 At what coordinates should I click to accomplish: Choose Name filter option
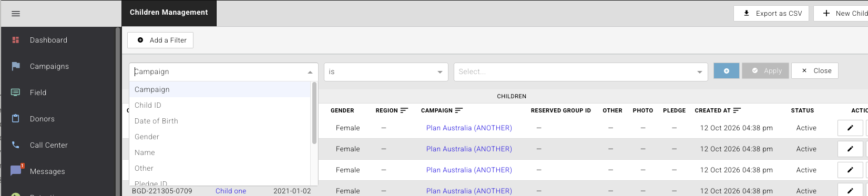[x=220, y=152]
